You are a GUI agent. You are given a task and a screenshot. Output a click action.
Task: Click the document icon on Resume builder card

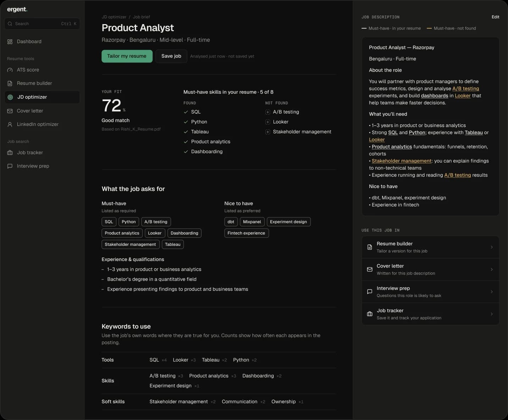click(x=370, y=247)
